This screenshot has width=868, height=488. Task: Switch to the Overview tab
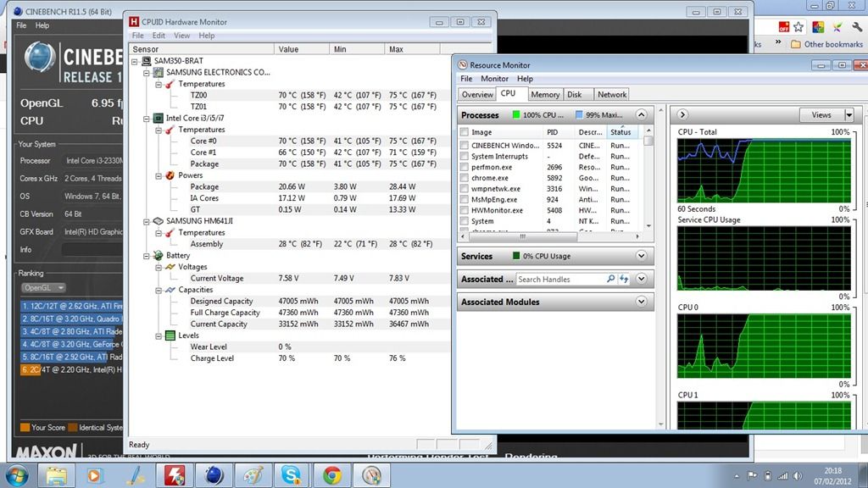tap(476, 95)
